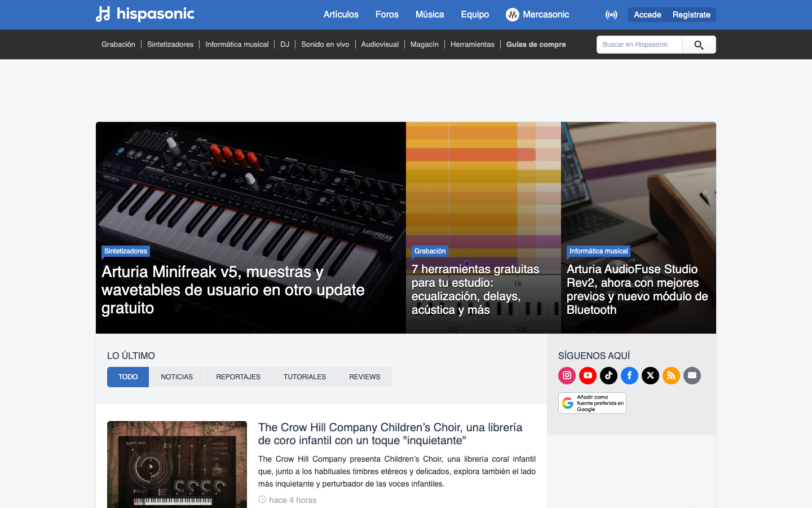Open the Artículos menu

click(341, 15)
